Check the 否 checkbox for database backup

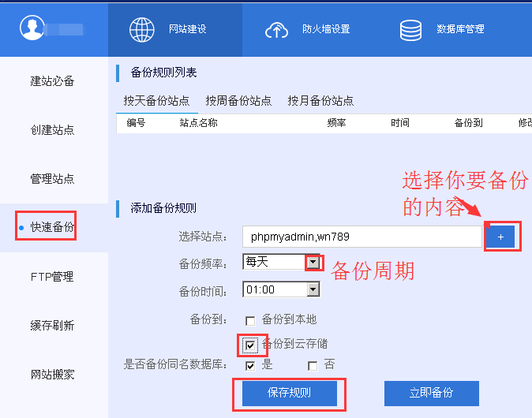click(313, 366)
